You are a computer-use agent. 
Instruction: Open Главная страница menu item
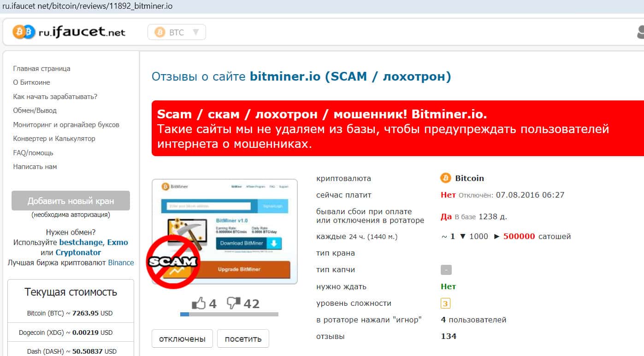pos(41,69)
